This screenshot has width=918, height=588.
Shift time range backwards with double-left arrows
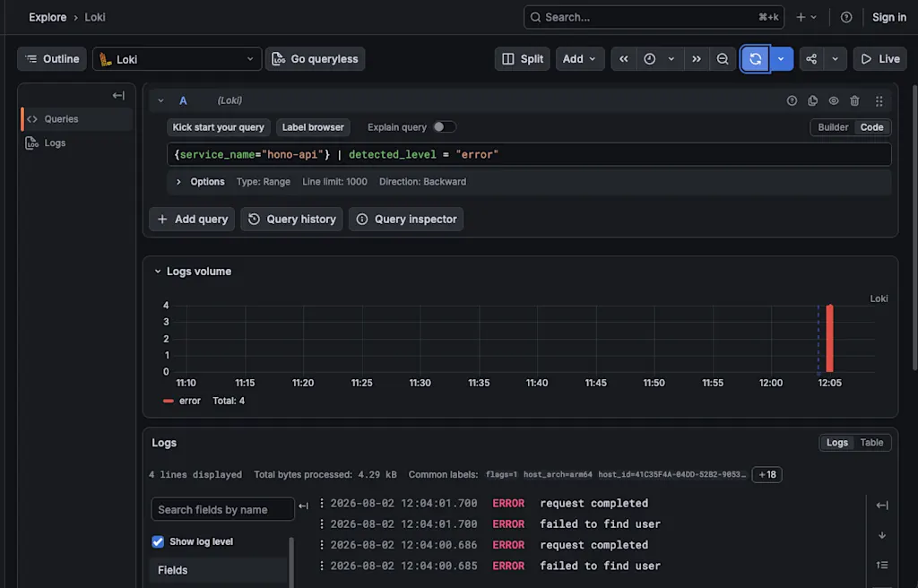624,58
